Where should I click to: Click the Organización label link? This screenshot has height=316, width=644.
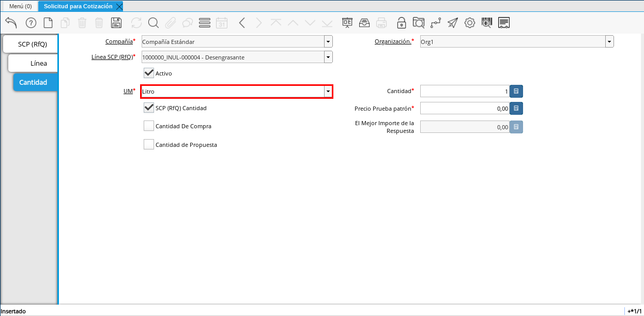[x=393, y=41]
